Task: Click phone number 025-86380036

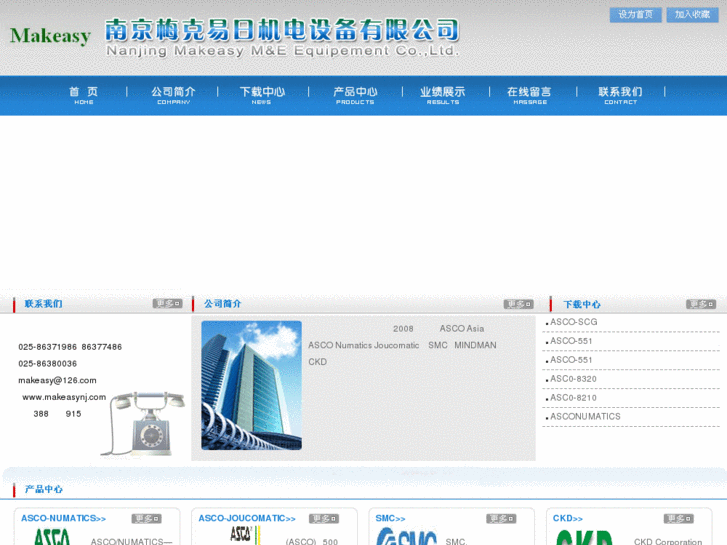Action: click(x=47, y=364)
